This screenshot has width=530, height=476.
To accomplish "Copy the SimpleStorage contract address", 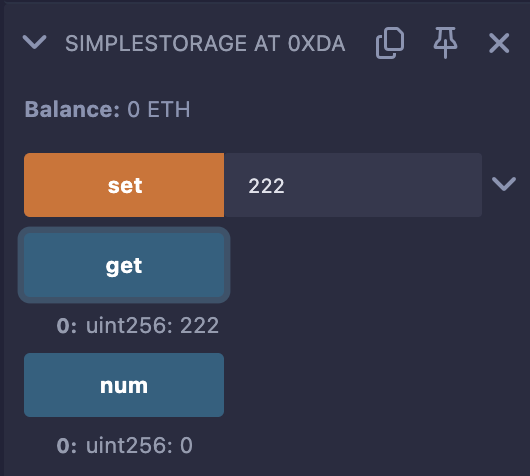I will (x=390, y=43).
